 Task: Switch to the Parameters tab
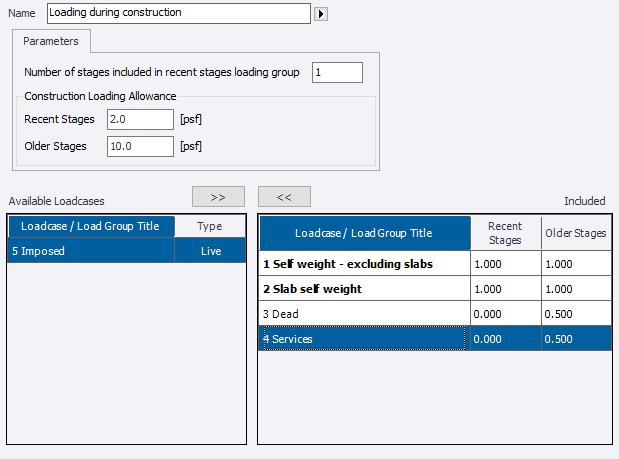pyautogui.click(x=51, y=41)
